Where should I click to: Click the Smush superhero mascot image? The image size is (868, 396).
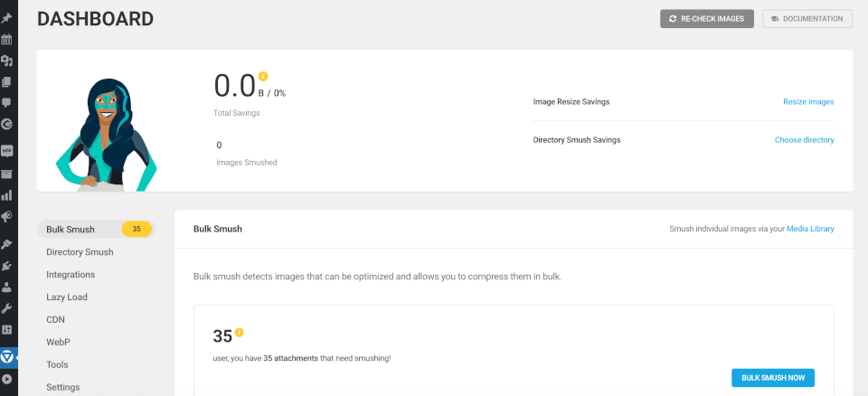107,135
